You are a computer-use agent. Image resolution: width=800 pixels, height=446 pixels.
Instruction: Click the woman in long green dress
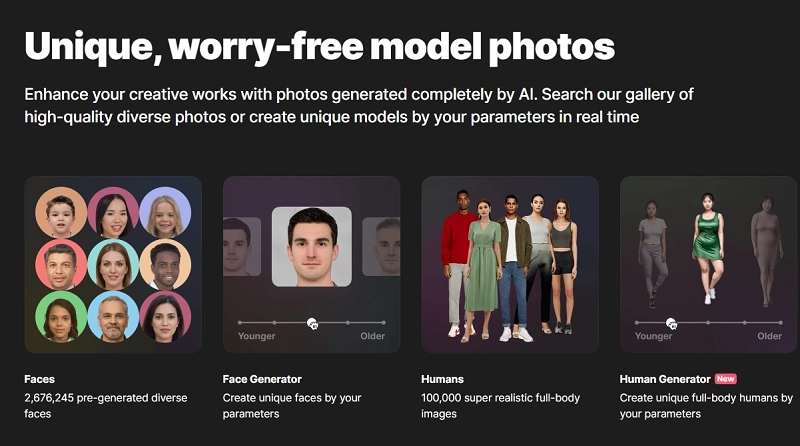coord(483,270)
